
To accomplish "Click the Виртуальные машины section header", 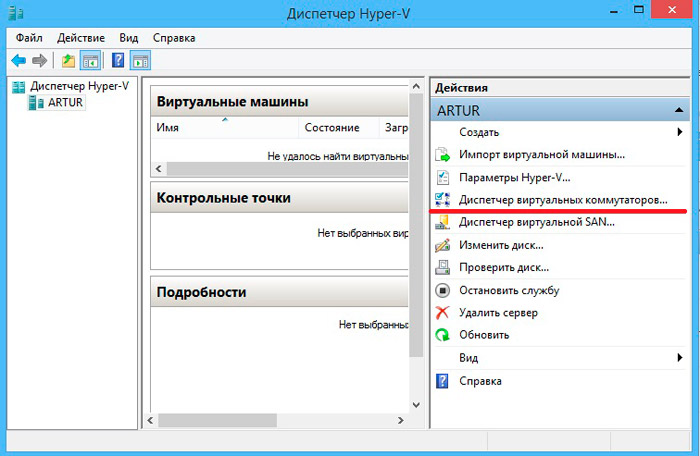I will pos(279,101).
